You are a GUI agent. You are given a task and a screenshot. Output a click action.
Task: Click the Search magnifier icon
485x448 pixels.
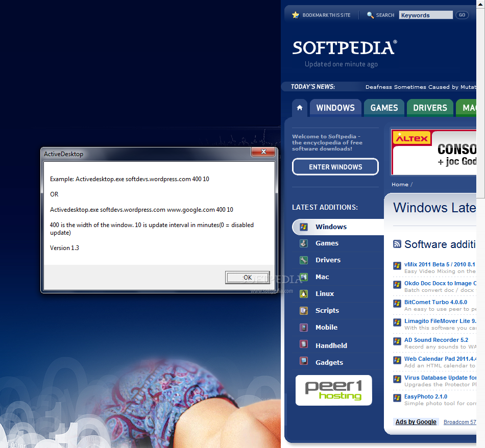pyautogui.click(x=370, y=15)
